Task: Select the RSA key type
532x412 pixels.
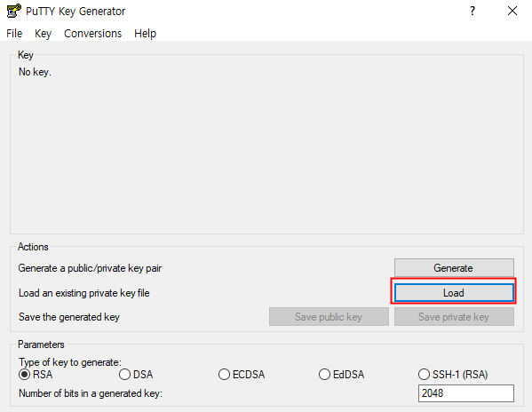Action: coord(36,375)
